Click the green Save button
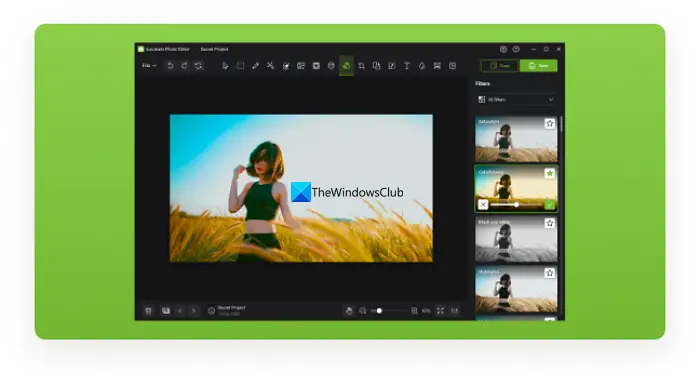This screenshot has height=385, width=700. tap(539, 66)
